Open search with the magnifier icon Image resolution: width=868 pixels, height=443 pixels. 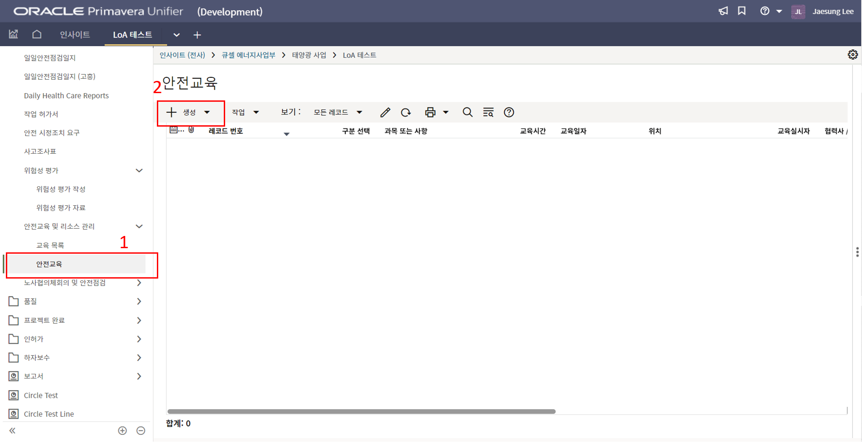click(467, 113)
